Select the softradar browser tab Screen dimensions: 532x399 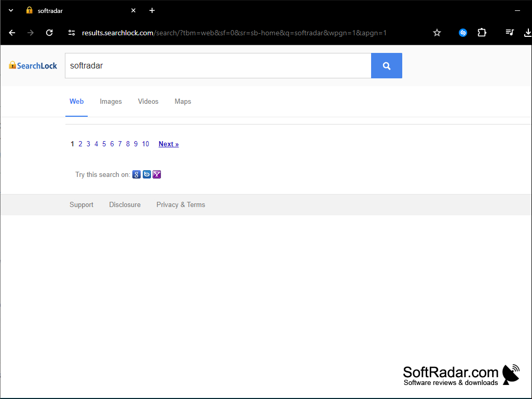(x=81, y=10)
